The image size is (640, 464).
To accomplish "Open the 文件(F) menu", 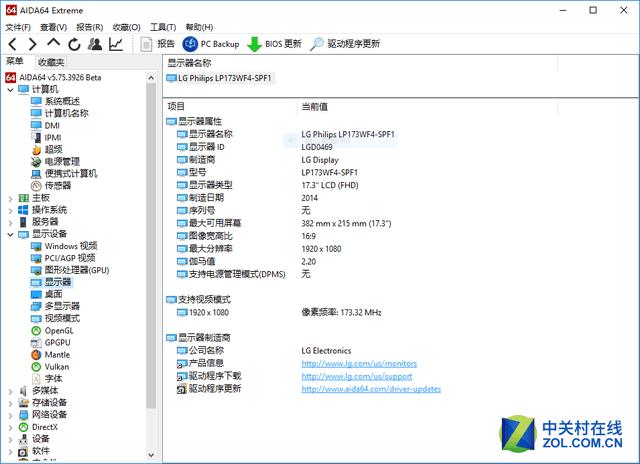I will click(x=18, y=27).
